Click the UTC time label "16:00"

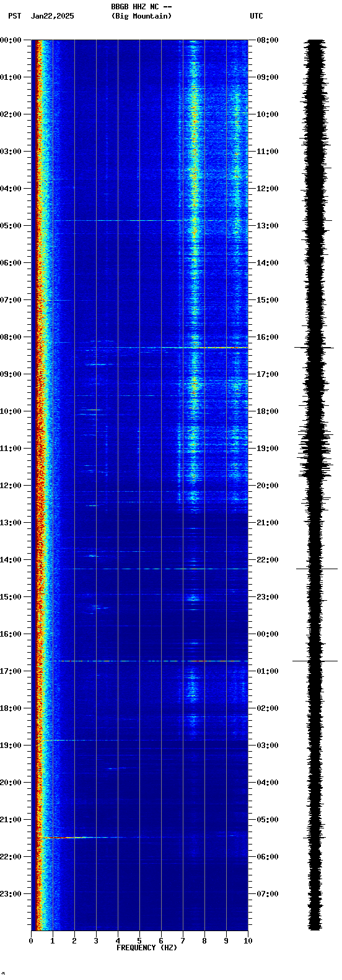pyautogui.click(x=268, y=337)
